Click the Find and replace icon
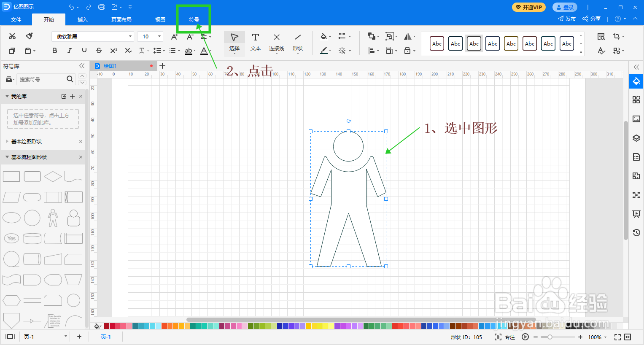Viewport: 644px width, 345px height. 601,36
